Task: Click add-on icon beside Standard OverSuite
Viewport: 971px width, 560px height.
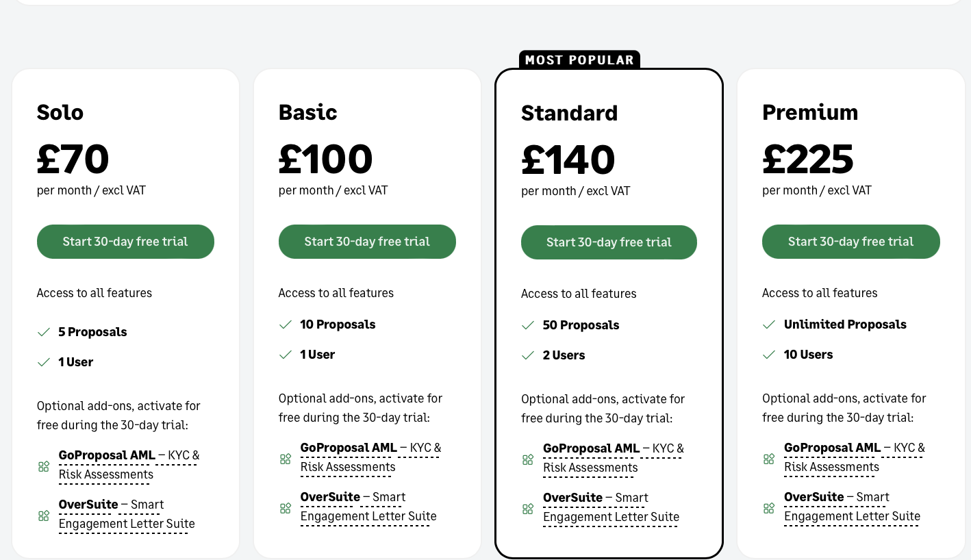Action: pyautogui.click(x=528, y=509)
